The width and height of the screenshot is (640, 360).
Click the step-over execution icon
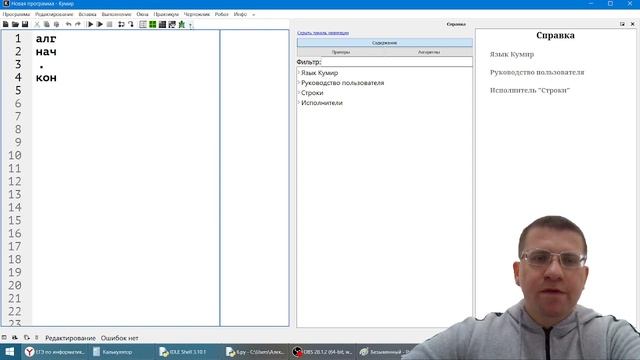tap(121, 24)
